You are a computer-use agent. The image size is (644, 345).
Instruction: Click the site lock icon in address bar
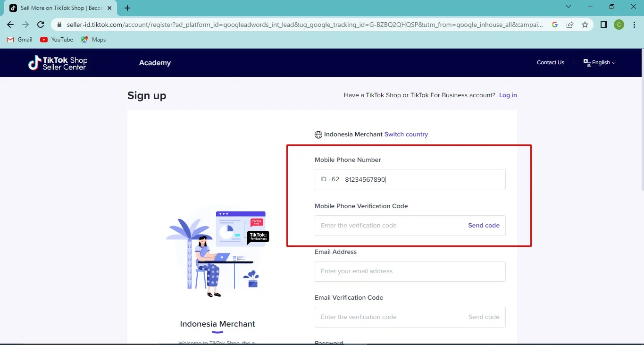tap(59, 25)
